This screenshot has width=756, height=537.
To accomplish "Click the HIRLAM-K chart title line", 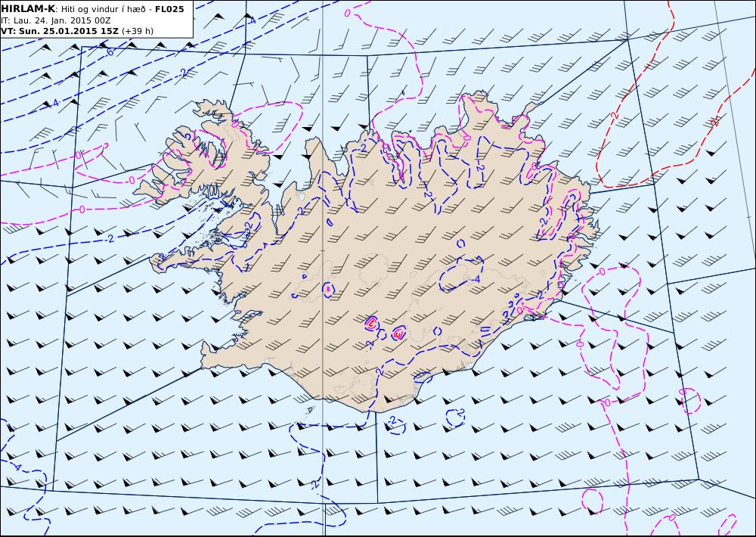I will coord(92,9).
